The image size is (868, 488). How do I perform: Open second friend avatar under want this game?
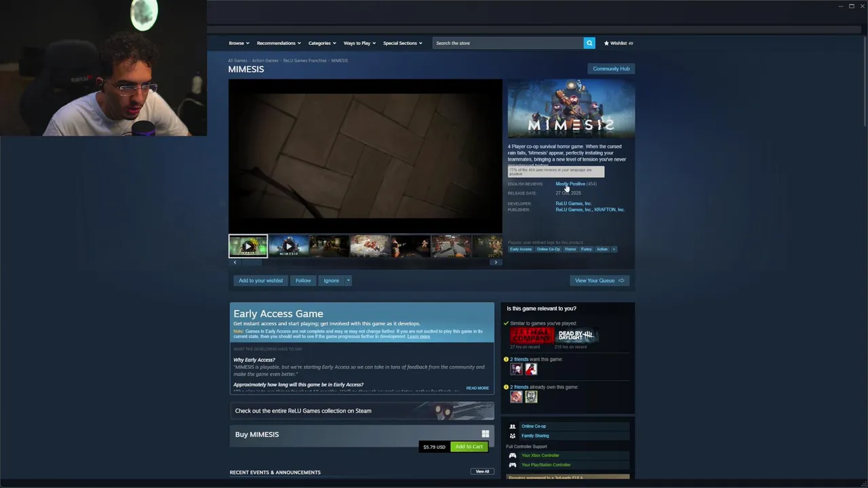pyautogui.click(x=530, y=369)
